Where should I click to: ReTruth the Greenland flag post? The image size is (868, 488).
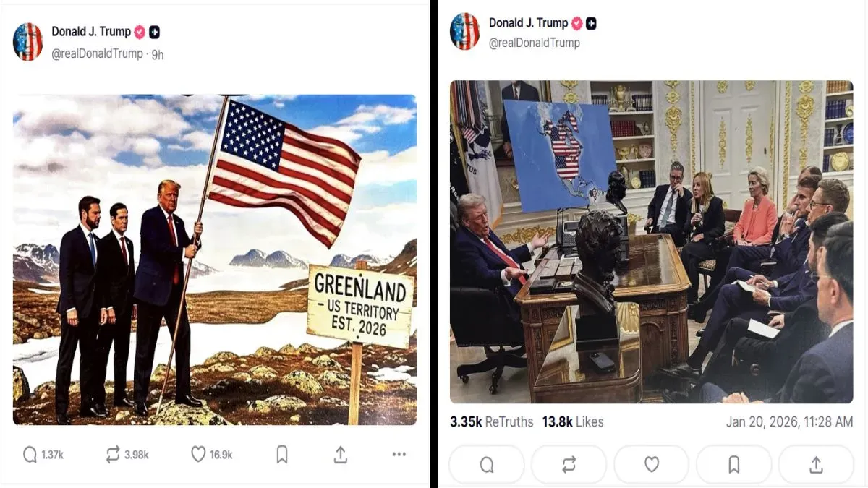(127, 454)
